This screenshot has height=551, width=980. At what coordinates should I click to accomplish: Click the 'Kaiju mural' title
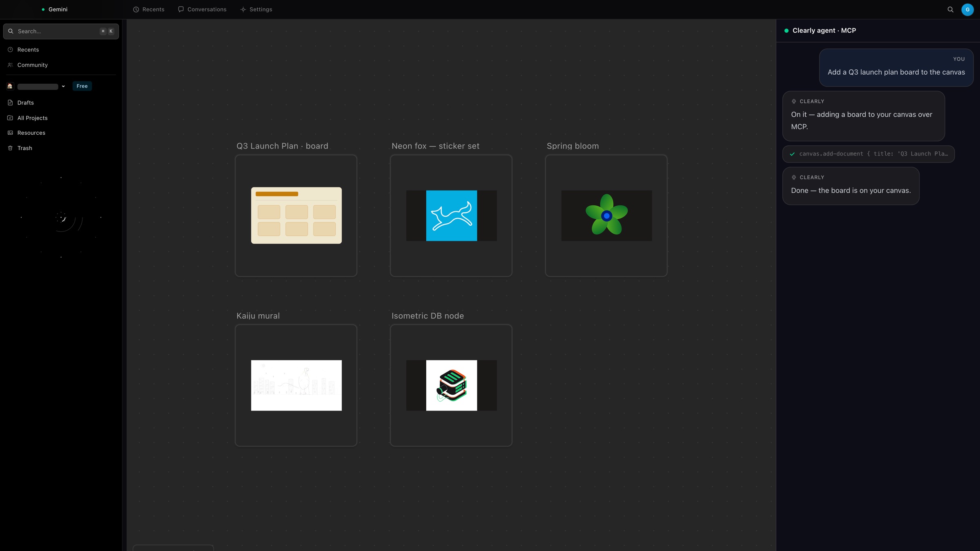tap(258, 316)
